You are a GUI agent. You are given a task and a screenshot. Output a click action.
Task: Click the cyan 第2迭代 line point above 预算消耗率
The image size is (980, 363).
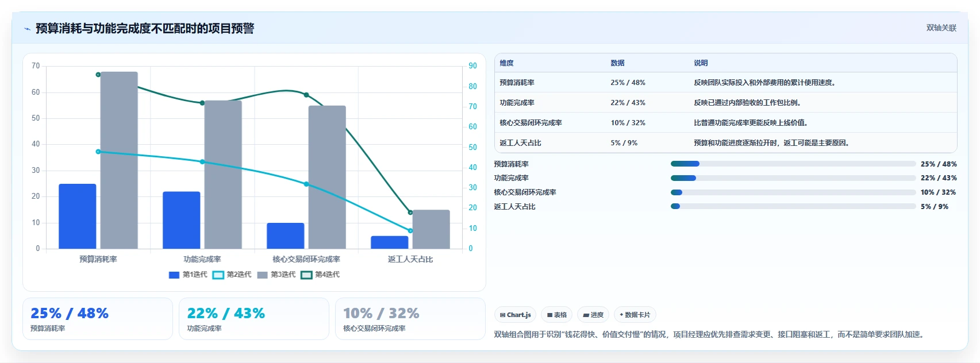(x=98, y=152)
